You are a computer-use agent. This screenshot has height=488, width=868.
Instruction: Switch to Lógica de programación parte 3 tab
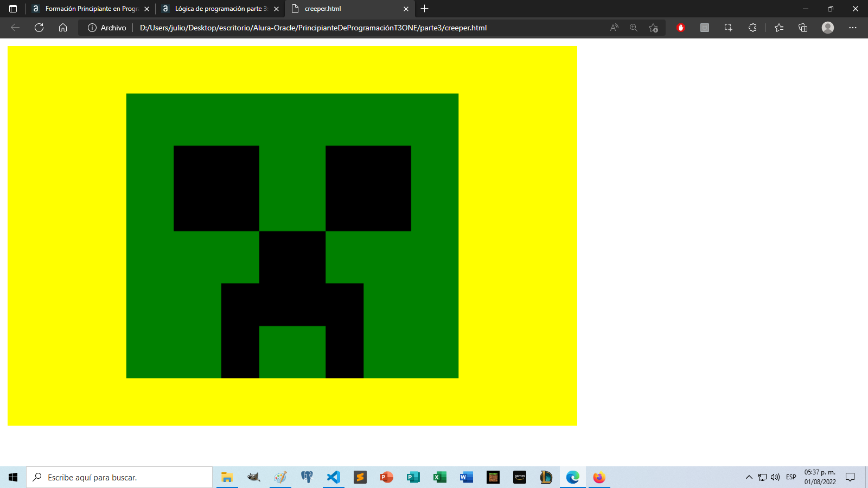tap(221, 9)
